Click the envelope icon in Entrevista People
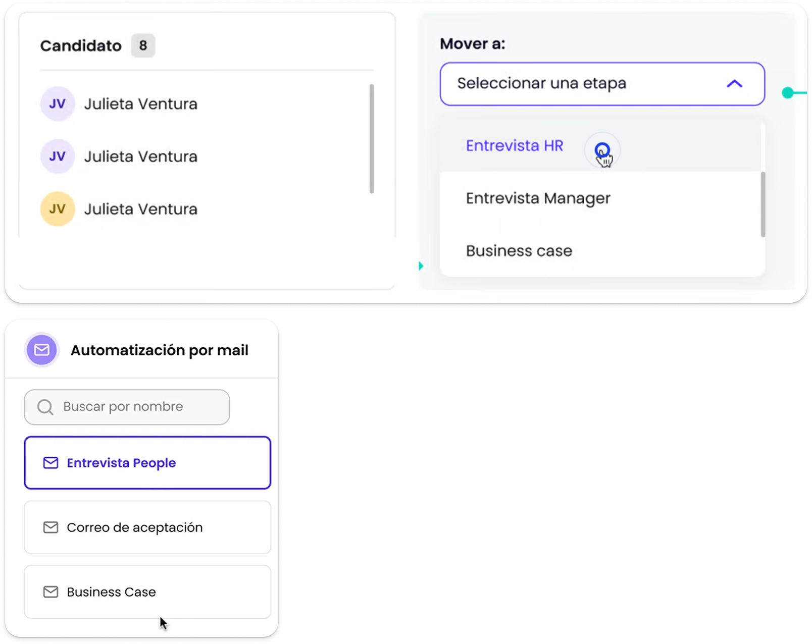Screen dimensions: 812x644 pos(50,463)
